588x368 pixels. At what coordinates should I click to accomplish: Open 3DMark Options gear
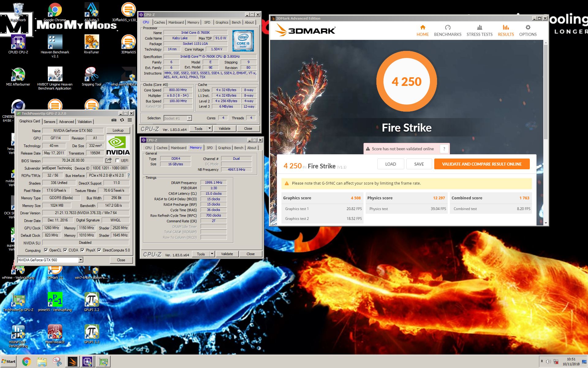[x=528, y=31]
